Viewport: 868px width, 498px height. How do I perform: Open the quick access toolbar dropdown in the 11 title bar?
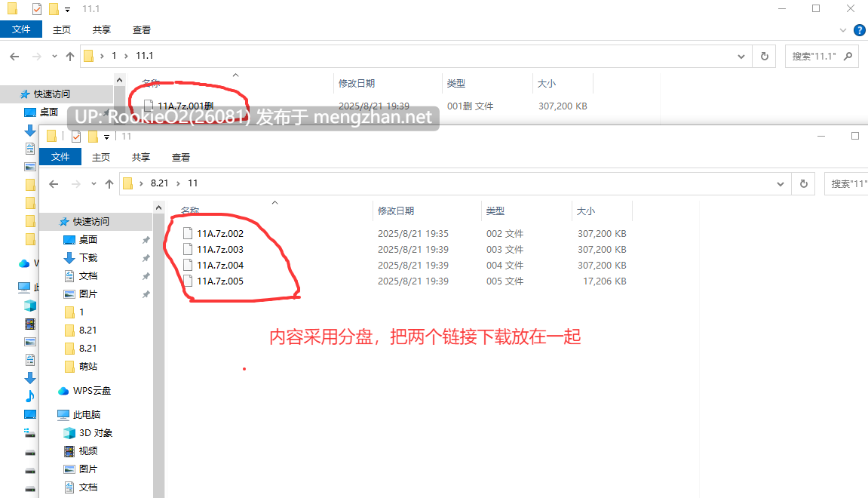point(106,137)
